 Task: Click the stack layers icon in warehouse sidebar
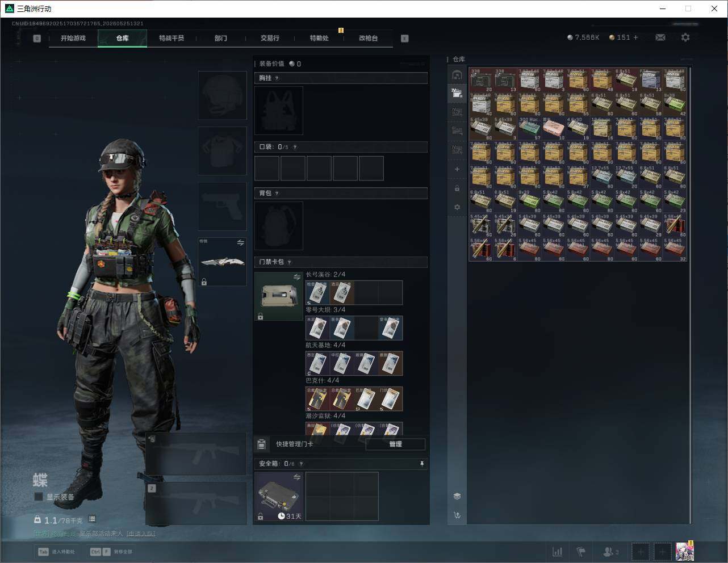pos(457,496)
